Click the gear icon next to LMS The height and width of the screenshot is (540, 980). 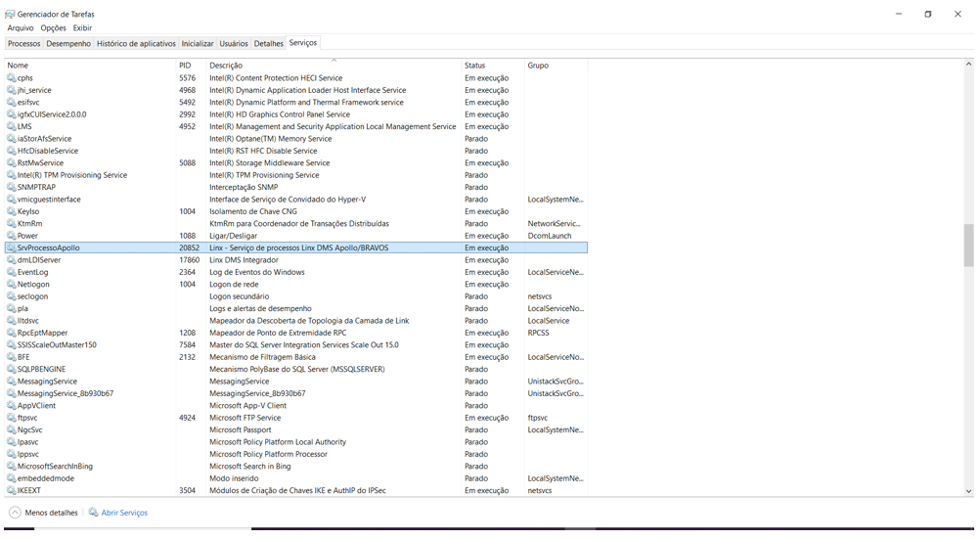click(x=12, y=126)
